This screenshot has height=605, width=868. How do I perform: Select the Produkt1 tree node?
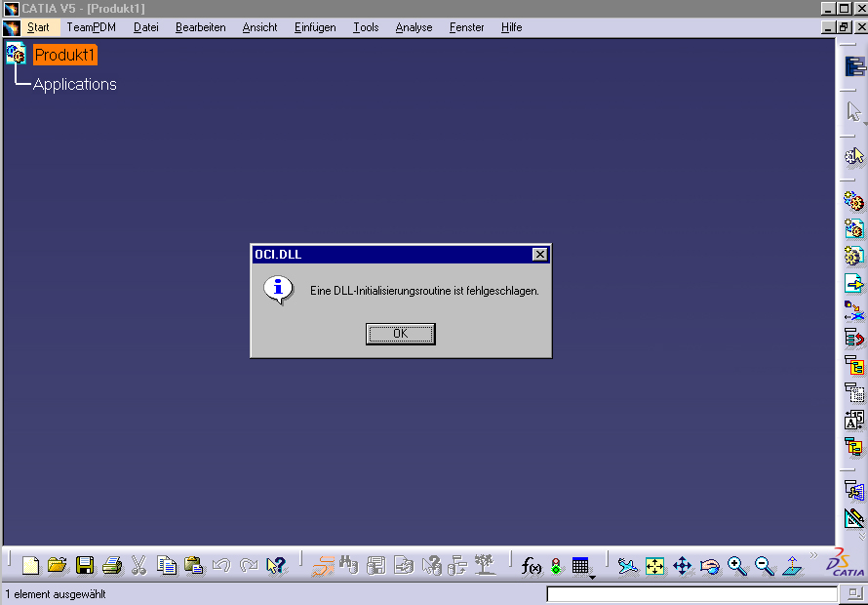coord(64,55)
